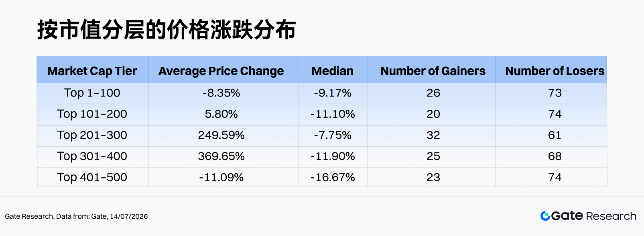Click the Number of Gainers header
Screen dimensions: 644x236
coord(433,71)
